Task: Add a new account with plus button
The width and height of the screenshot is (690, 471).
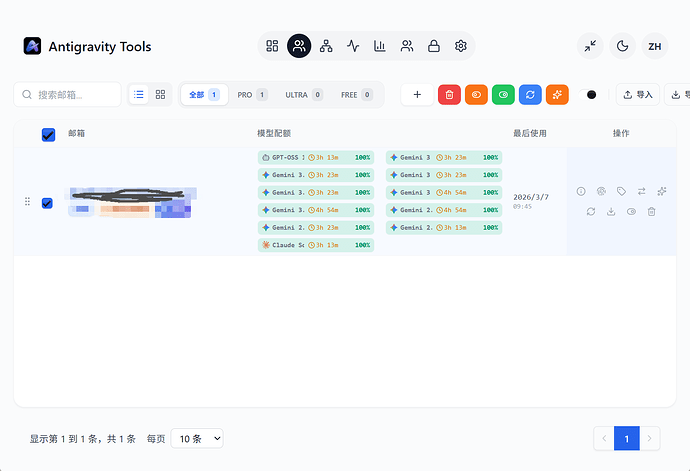Action: tap(417, 95)
